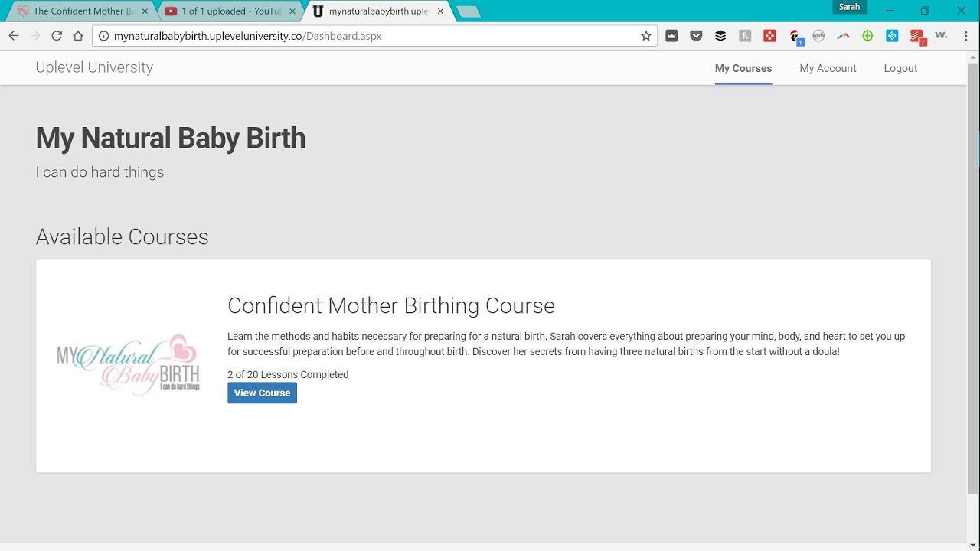Go back using the browser back arrow
This screenshot has height=551, width=980.
click(14, 36)
